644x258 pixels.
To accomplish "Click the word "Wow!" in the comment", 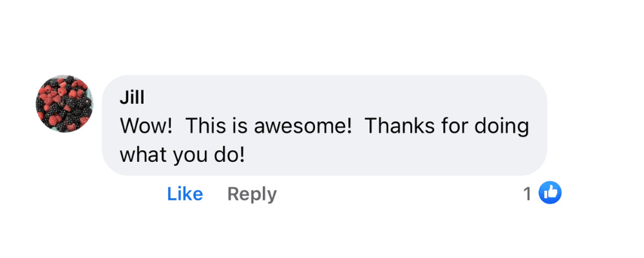I will click(x=146, y=126).
